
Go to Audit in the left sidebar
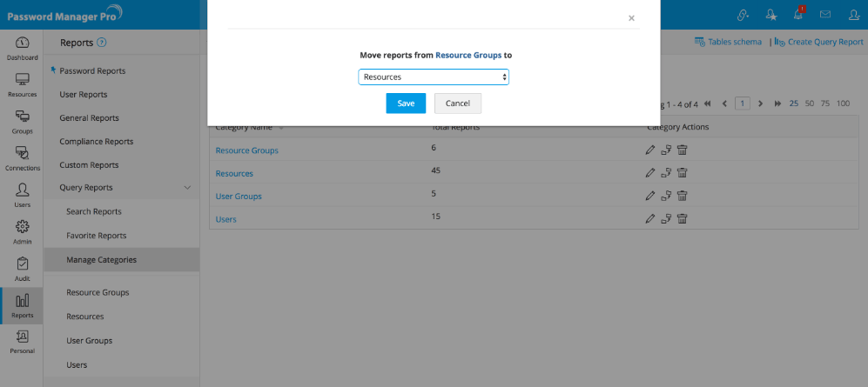pyautogui.click(x=22, y=269)
